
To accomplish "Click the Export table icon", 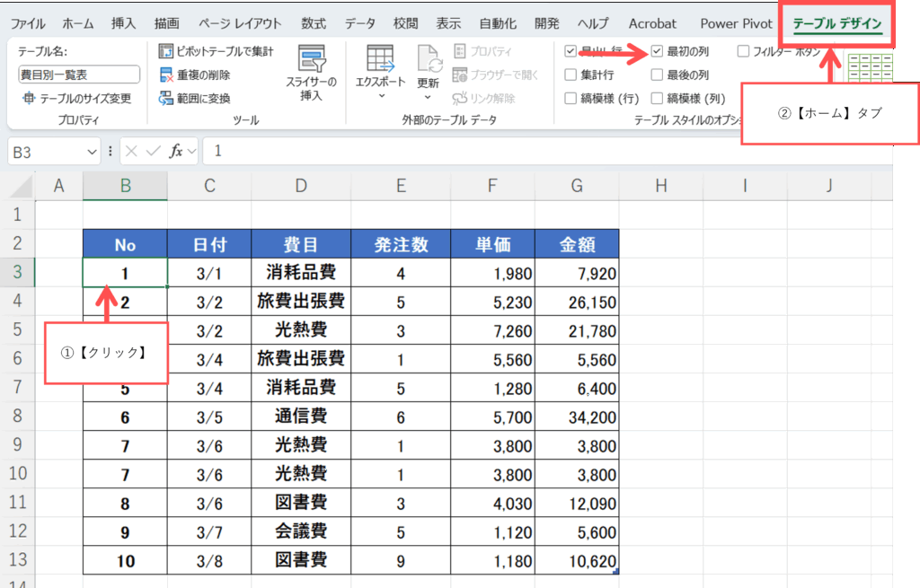I will (x=381, y=59).
